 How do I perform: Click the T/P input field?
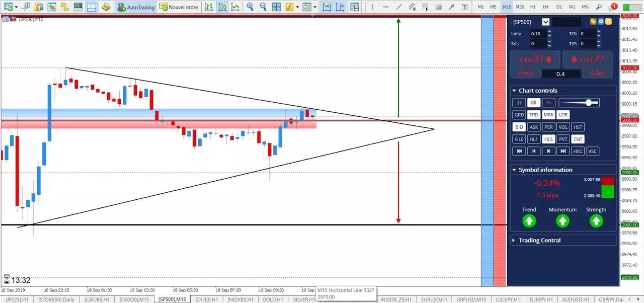coord(588,44)
